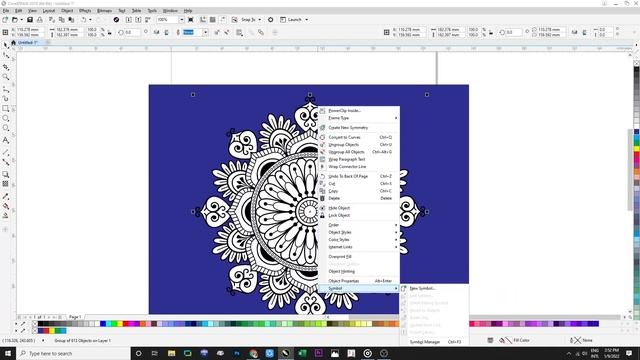
Task: Select the Artistic Media tool
Action: [6, 98]
